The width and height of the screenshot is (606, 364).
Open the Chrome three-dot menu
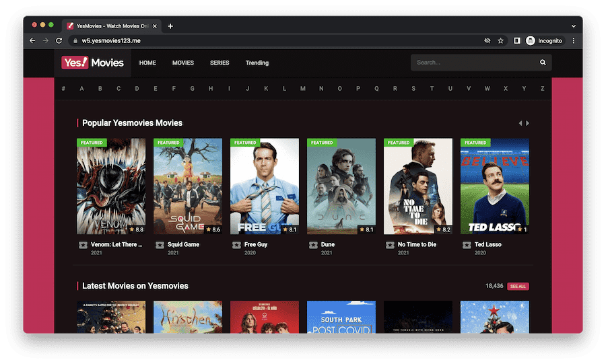pyautogui.click(x=574, y=40)
